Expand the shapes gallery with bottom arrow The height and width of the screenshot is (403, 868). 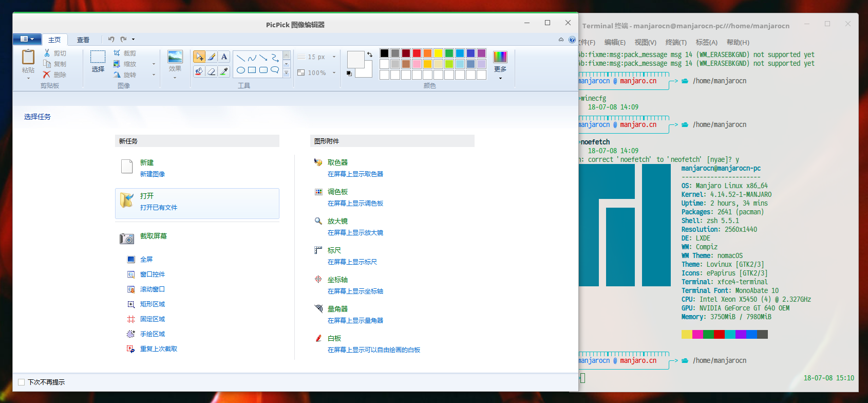click(x=287, y=73)
